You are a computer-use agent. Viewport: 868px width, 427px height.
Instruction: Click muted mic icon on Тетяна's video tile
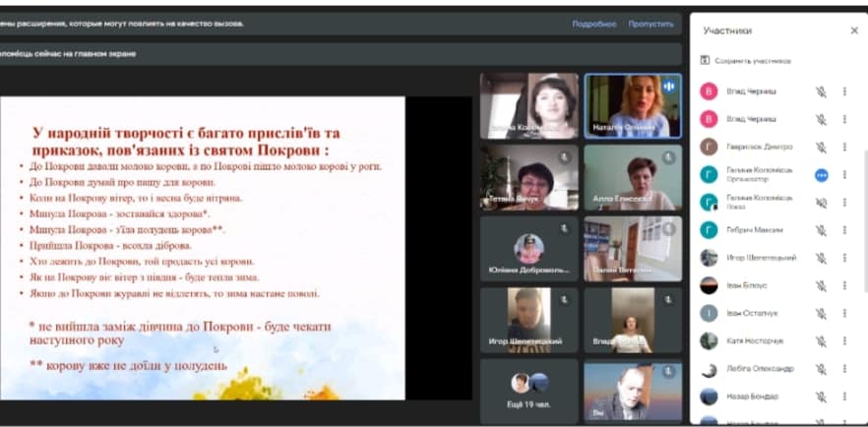564,157
